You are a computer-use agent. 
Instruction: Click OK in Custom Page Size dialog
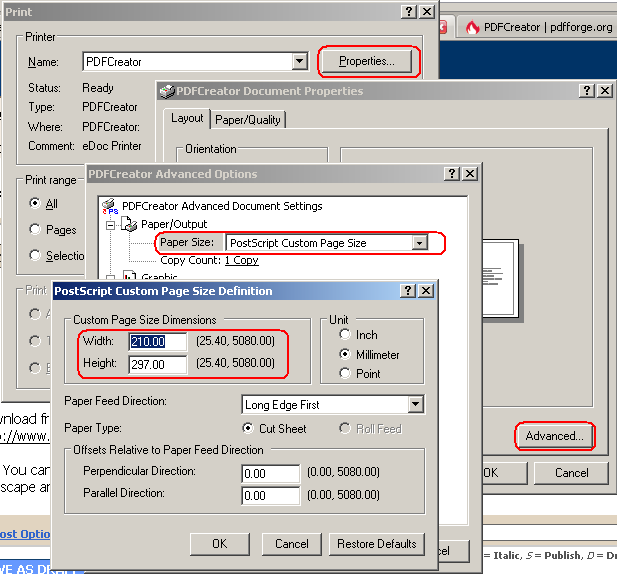220,544
